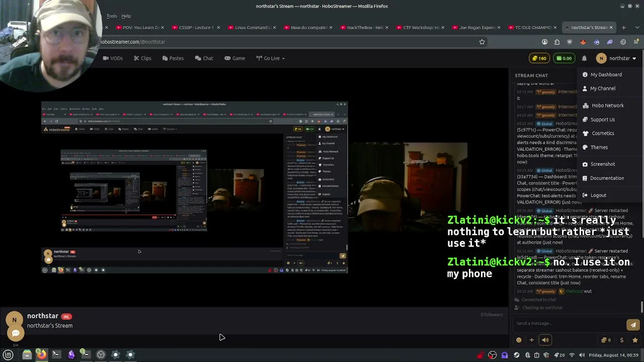Click the STREAM CHAT header
The height and width of the screenshot is (362, 644).
[531, 76]
